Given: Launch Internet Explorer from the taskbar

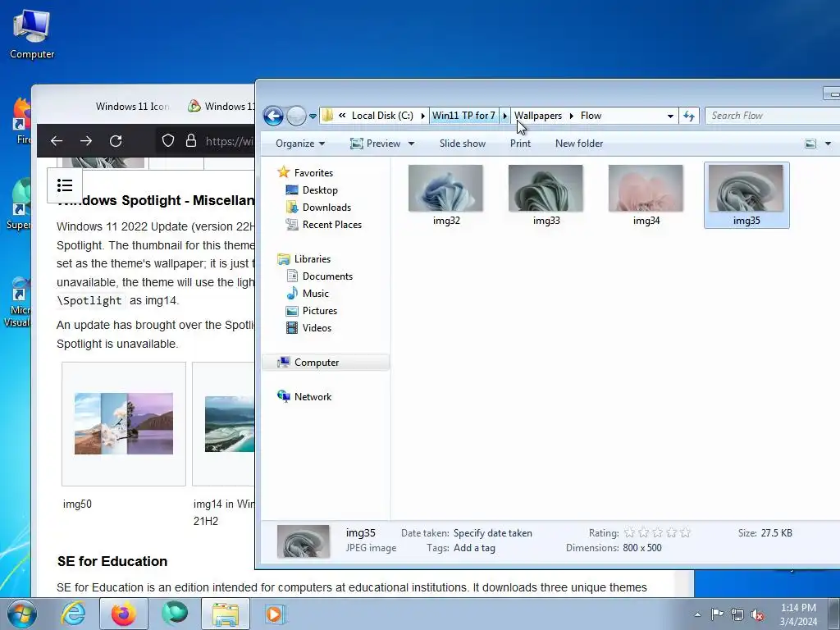Looking at the screenshot, I should 72,614.
